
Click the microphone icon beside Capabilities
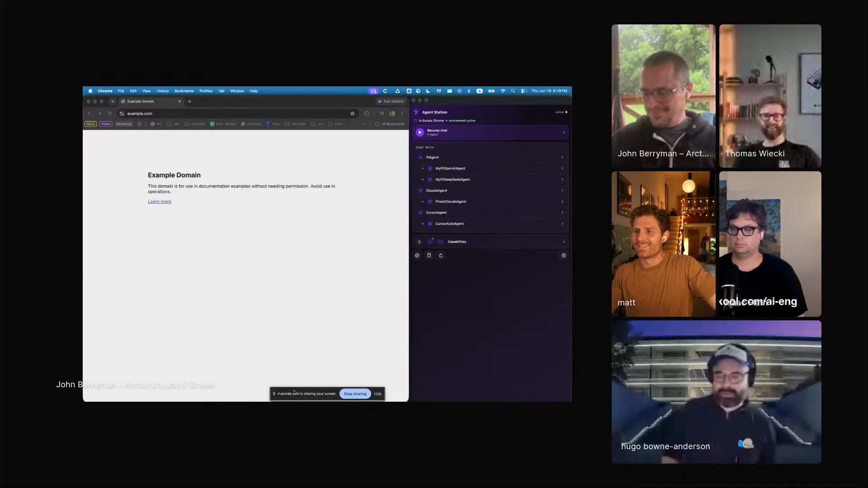click(x=419, y=242)
